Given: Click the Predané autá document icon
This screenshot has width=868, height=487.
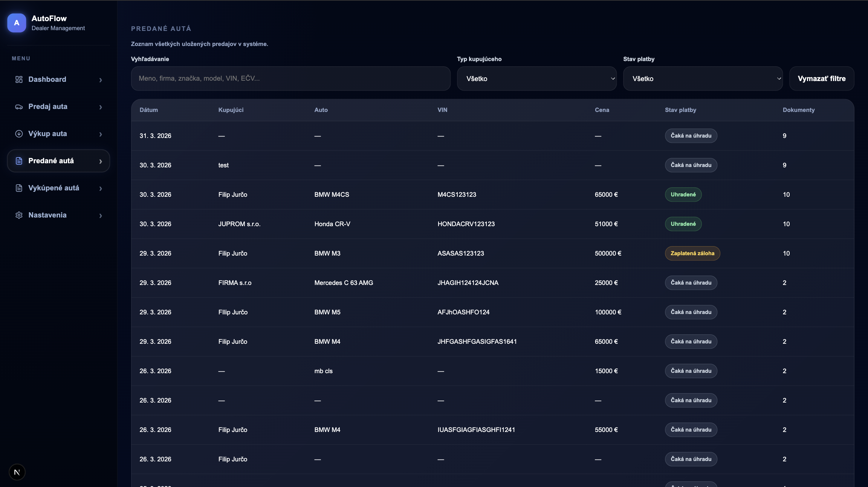Looking at the screenshot, I should [x=19, y=161].
